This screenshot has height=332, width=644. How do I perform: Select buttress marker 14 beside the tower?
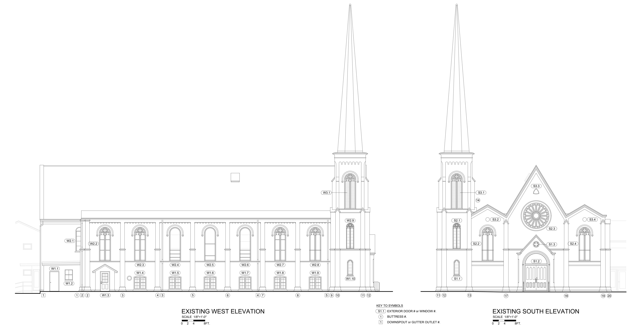coord(478,200)
